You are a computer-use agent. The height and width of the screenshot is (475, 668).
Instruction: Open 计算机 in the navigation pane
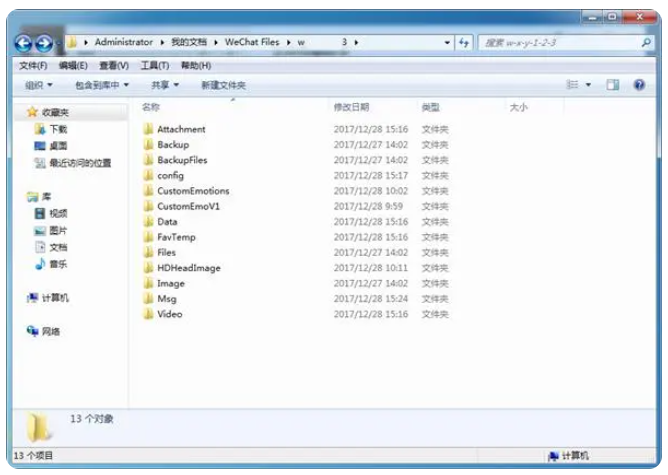point(57,298)
